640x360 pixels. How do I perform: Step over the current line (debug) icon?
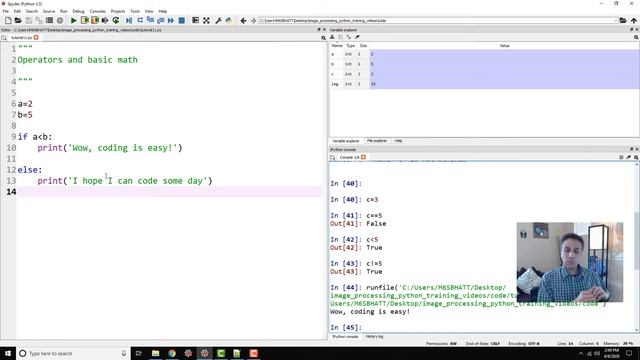pyautogui.click(x=140, y=20)
